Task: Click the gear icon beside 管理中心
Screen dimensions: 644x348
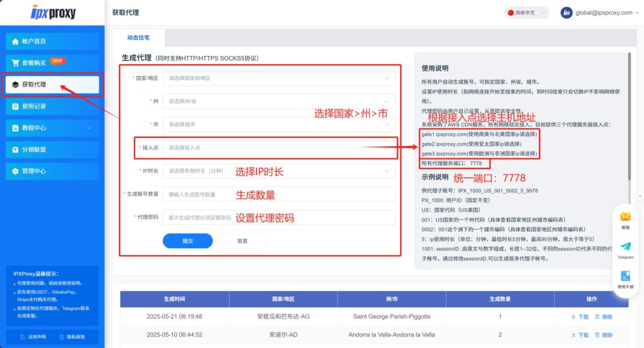Action: [15, 171]
